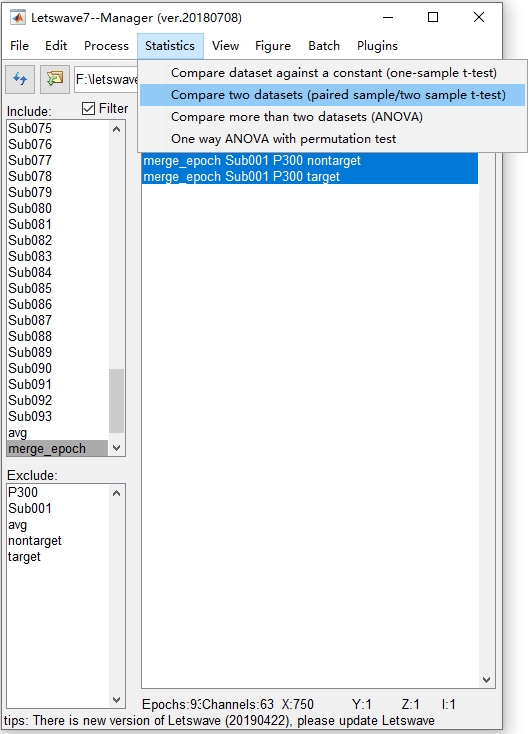Toggle the Filter checkbox
This screenshot has width=529, height=734.
tap(88, 109)
